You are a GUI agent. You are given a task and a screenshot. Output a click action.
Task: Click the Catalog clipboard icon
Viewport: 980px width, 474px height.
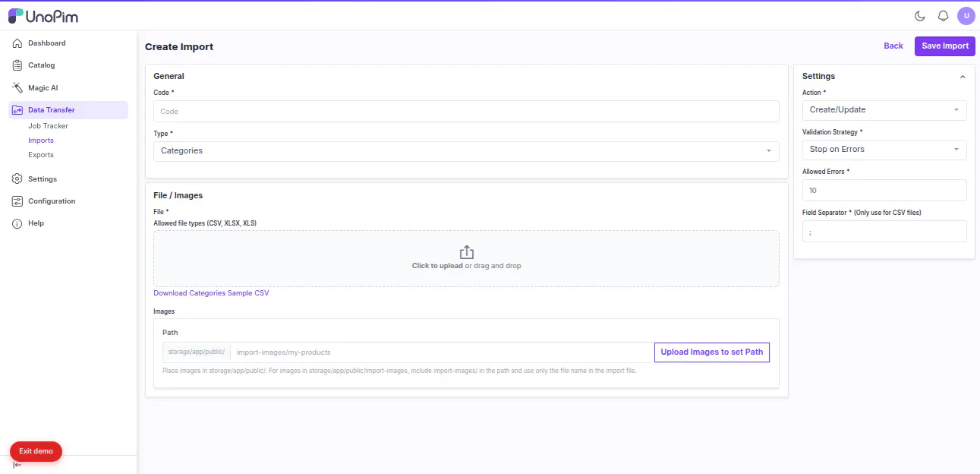[x=17, y=65]
